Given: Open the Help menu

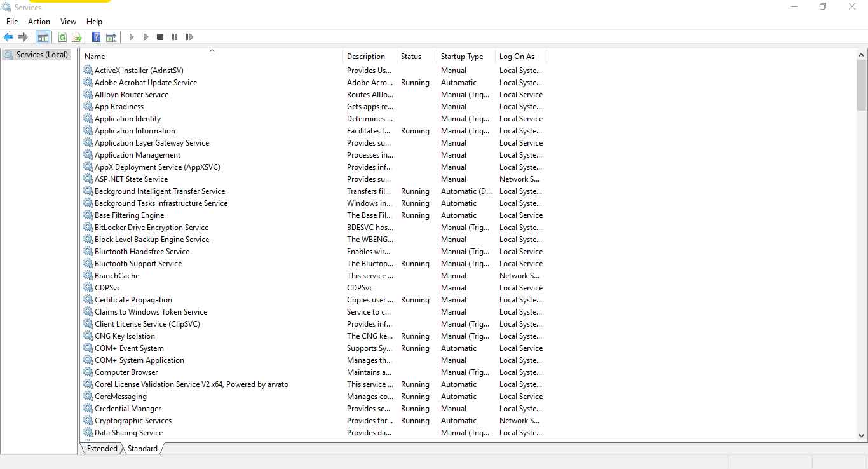Looking at the screenshot, I should point(94,22).
